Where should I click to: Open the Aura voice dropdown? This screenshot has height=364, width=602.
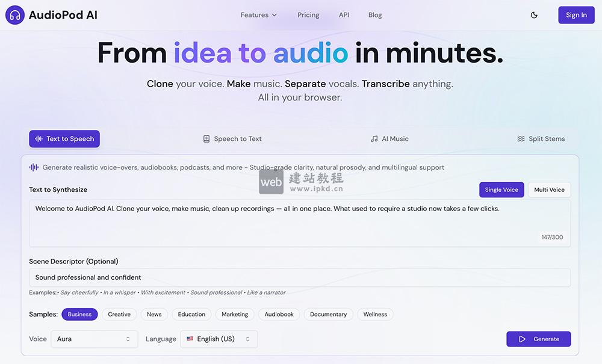point(94,339)
